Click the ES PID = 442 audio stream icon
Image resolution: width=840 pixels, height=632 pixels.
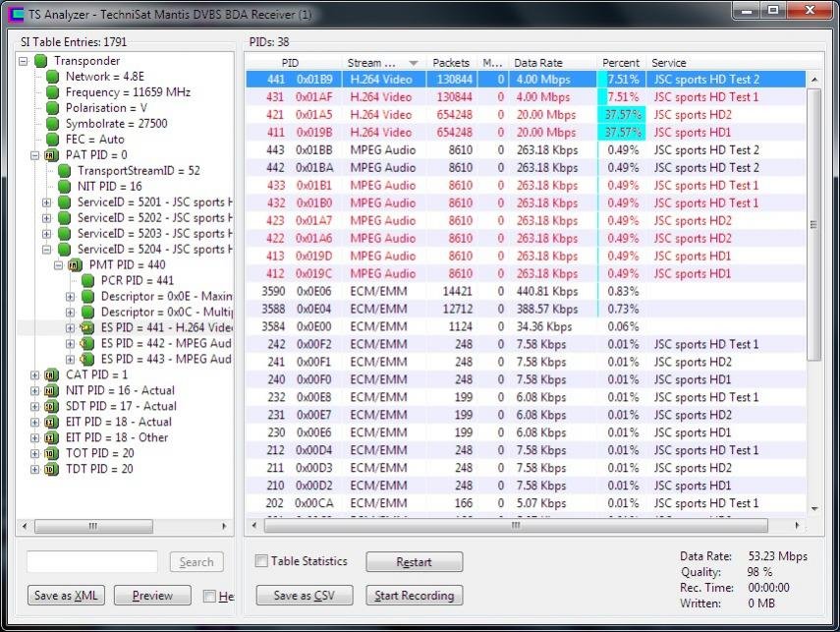pos(86,344)
